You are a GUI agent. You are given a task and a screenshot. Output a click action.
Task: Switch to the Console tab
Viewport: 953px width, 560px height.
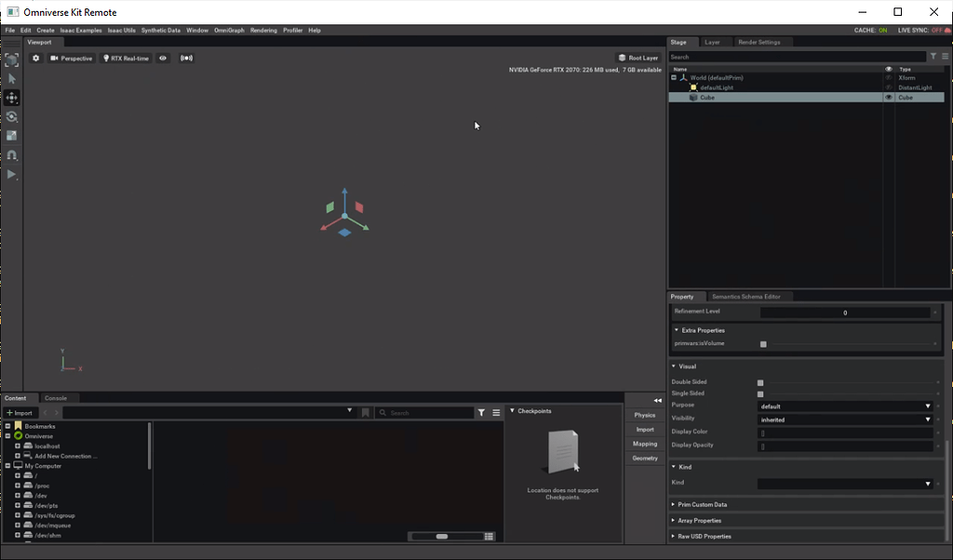click(56, 398)
